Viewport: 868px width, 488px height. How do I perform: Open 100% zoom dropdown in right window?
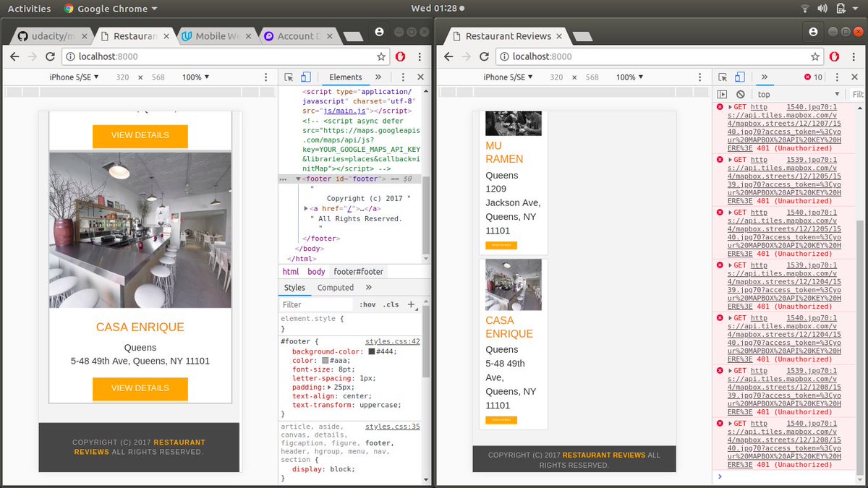629,77
